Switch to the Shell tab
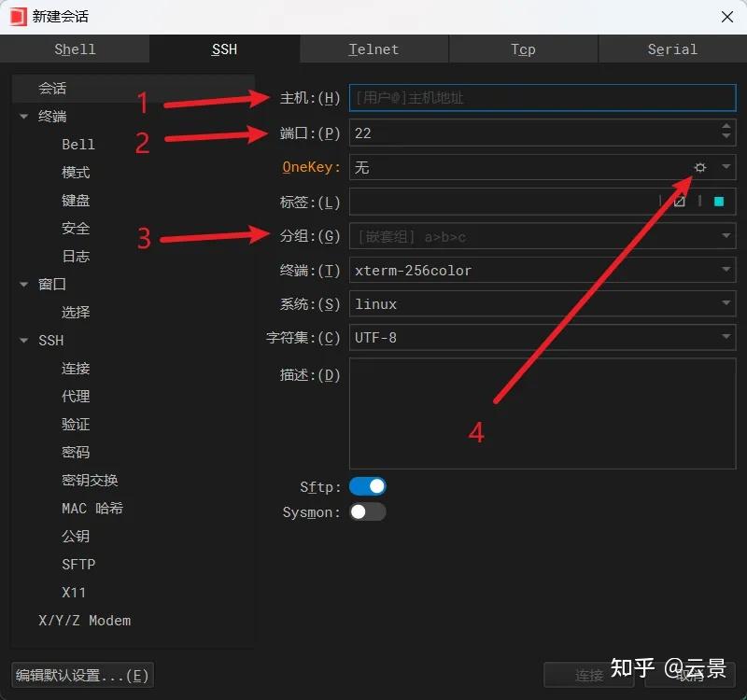 click(x=75, y=49)
